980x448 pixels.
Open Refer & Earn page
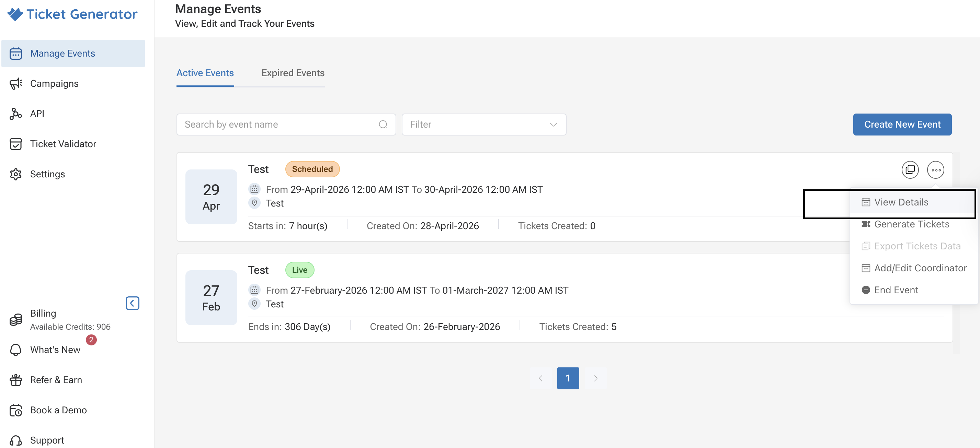tap(56, 380)
